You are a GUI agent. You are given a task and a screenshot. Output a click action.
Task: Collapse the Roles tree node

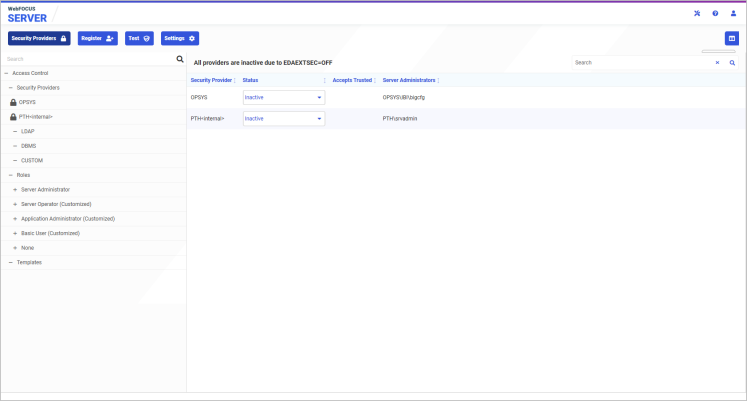[10, 175]
